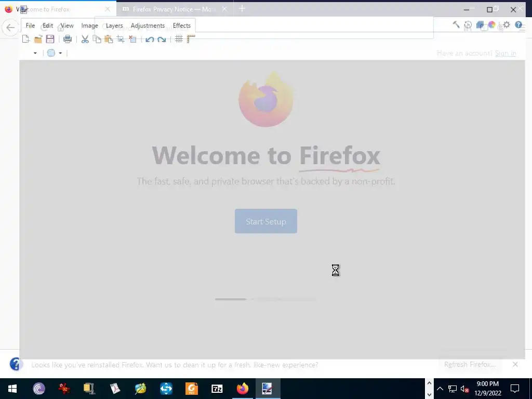Viewport: 532px width, 399px height.
Task: Click the Firefox taskbar icon
Action: tap(242, 389)
